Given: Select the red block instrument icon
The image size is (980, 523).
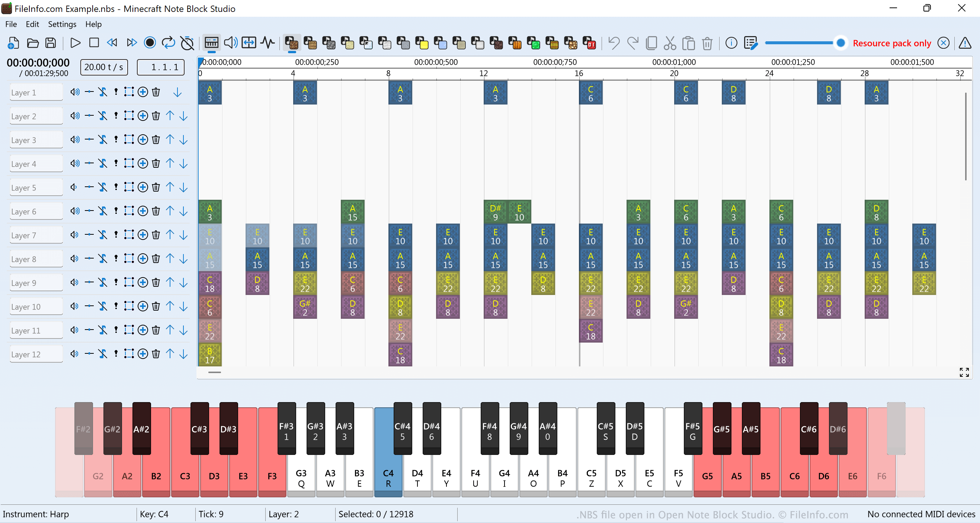Looking at the screenshot, I should pyautogui.click(x=590, y=43).
